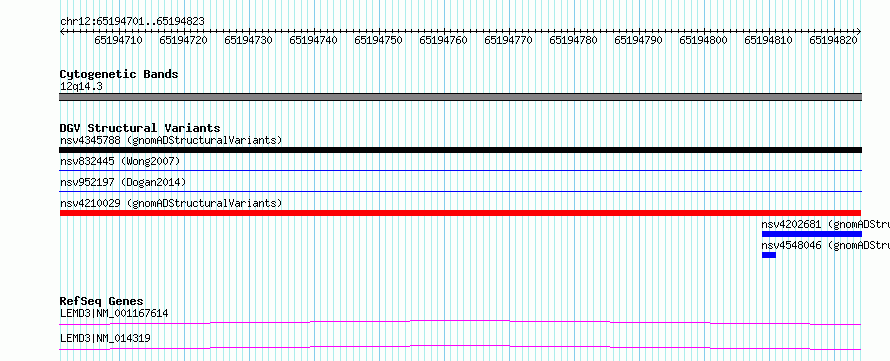Click ruler position 65194710

pyautogui.click(x=119, y=40)
